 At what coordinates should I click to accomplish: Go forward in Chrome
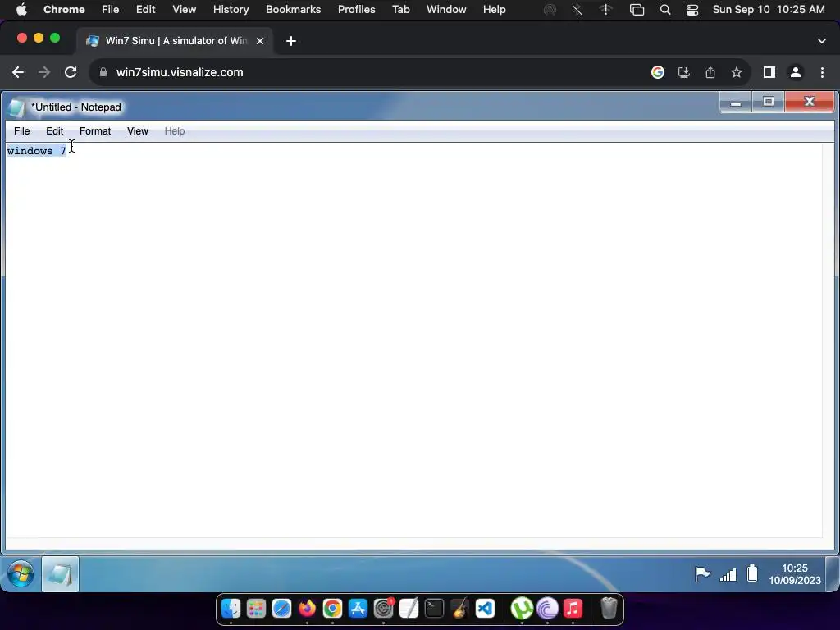tap(44, 72)
